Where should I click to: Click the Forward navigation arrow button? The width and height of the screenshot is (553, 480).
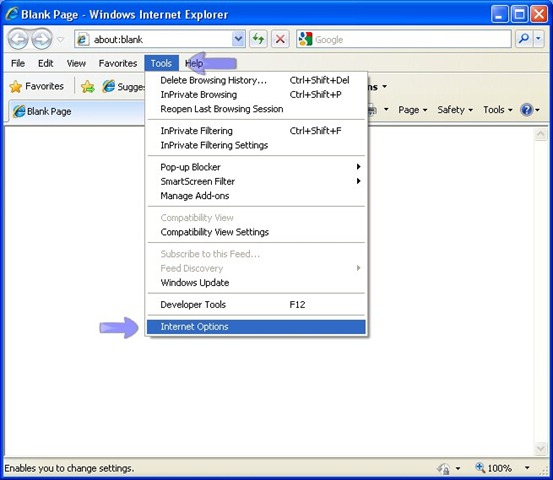(42, 39)
